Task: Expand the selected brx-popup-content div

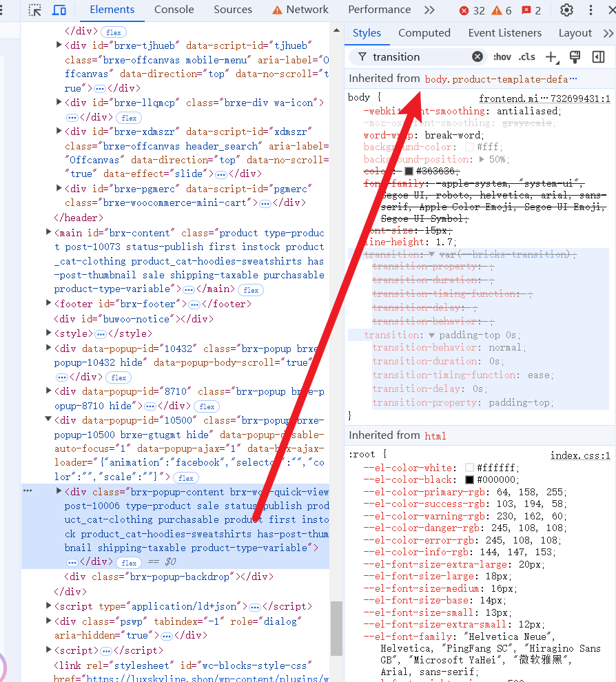Action: pos(59,490)
